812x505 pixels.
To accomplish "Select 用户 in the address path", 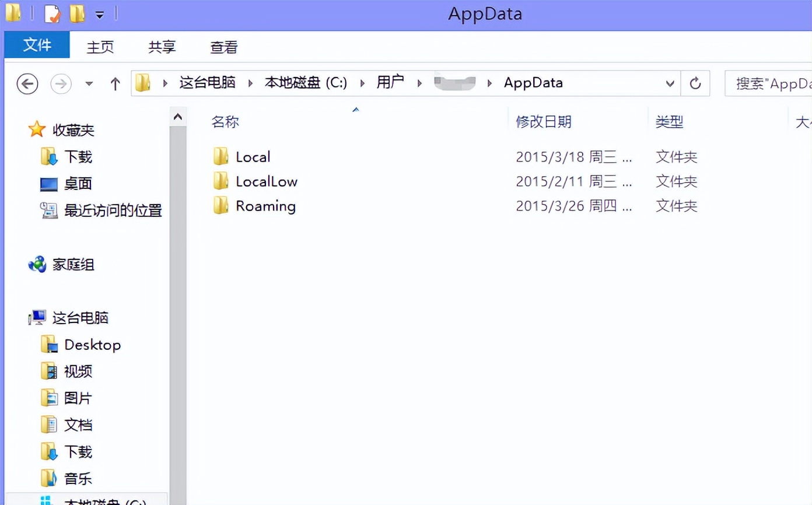I will (x=390, y=83).
